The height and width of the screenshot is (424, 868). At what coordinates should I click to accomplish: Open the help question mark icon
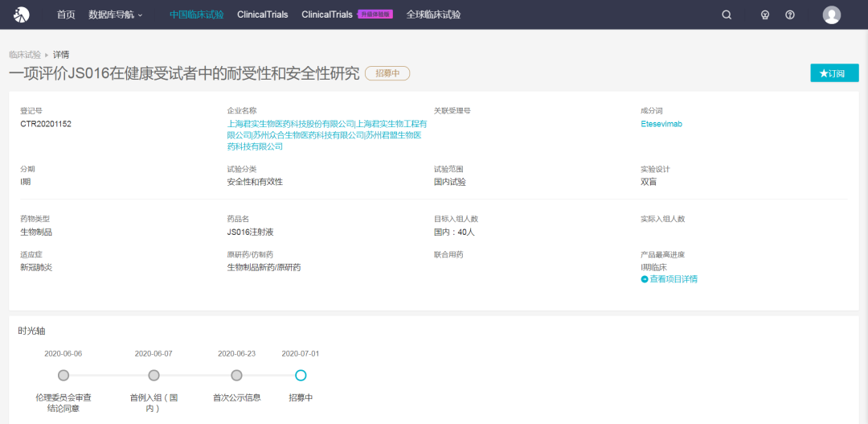(790, 15)
